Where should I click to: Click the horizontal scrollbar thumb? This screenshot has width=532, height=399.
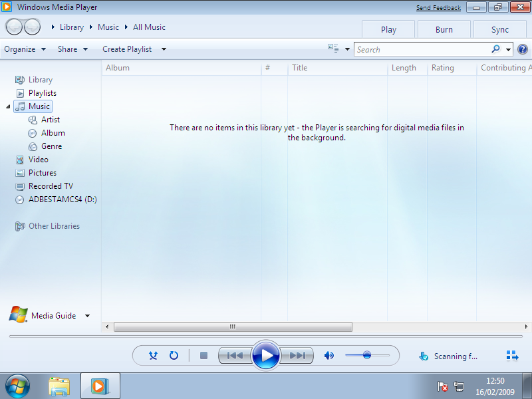point(233,327)
